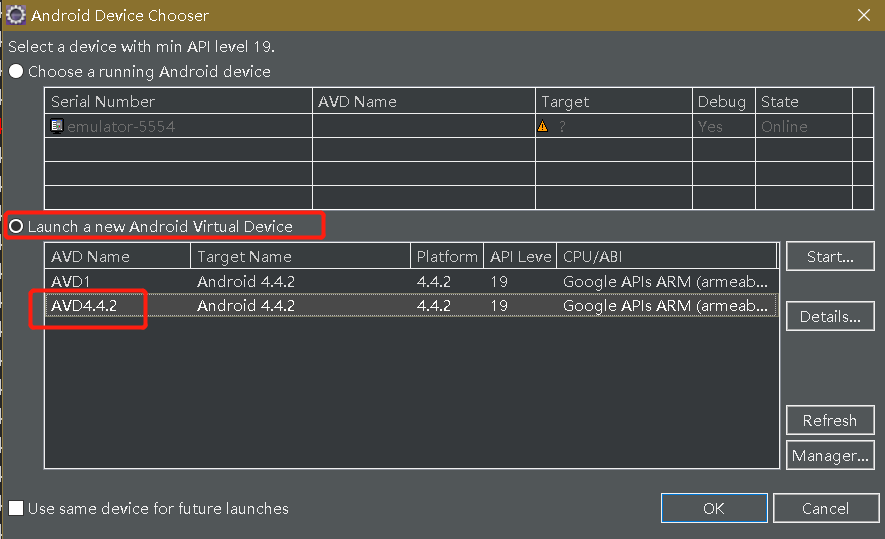885x539 pixels.
Task: Click the 'Online' state cell
Action: tap(784, 126)
